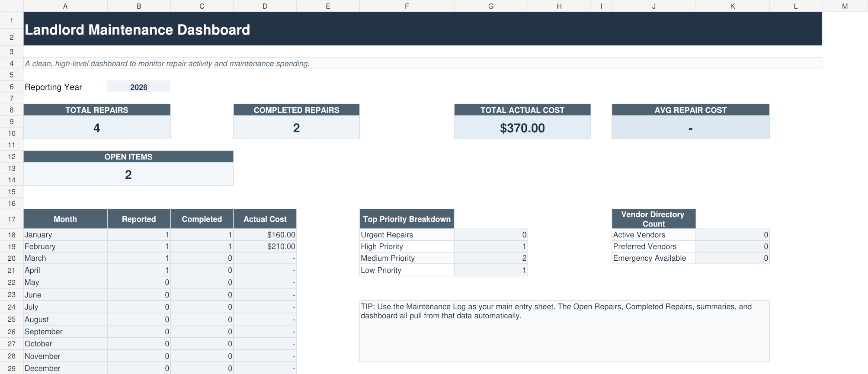
Task: Select the Active Vendors label cell
Action: point(653,234)
